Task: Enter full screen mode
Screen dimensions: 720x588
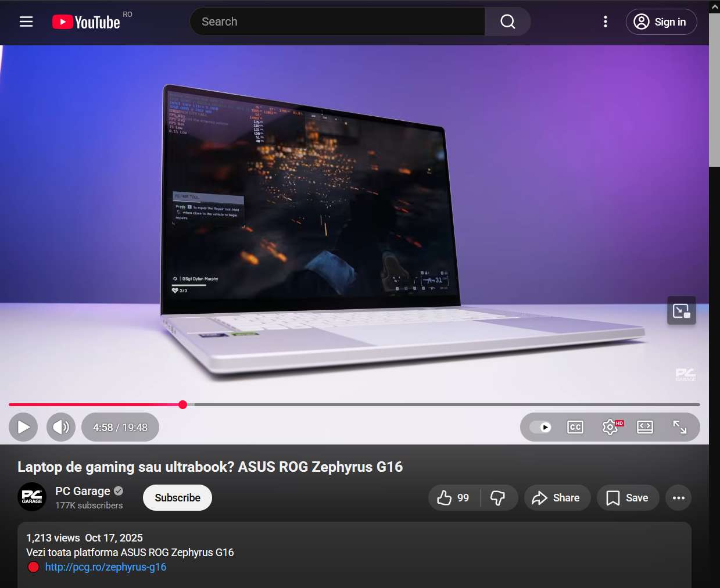Action: click(679, 428)
